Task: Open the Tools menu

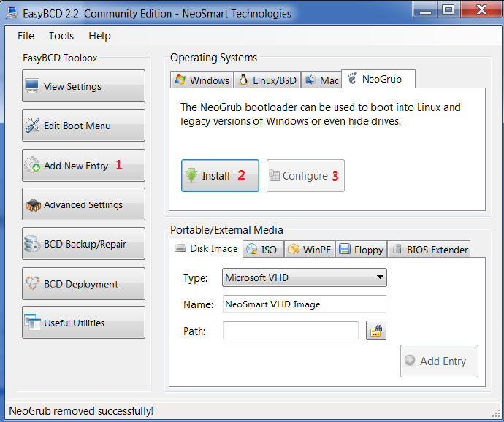Action: pyautogui.click(x=61, y=36)
